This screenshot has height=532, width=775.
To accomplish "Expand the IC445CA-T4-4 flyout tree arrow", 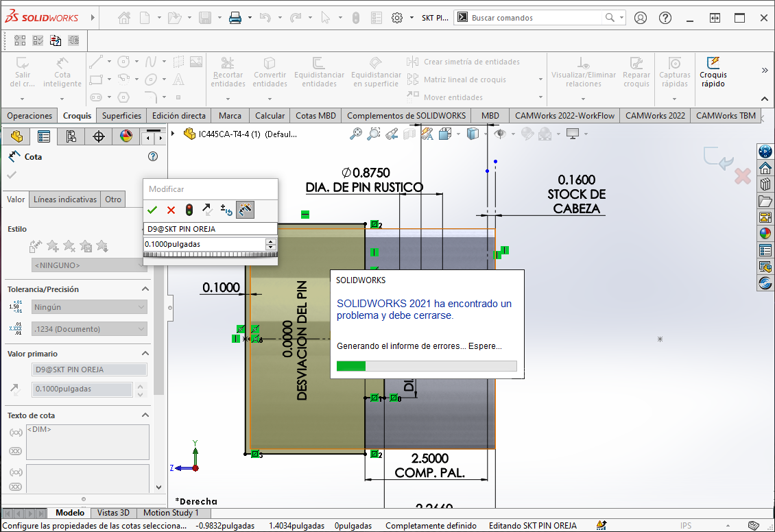I will [173, 134].
